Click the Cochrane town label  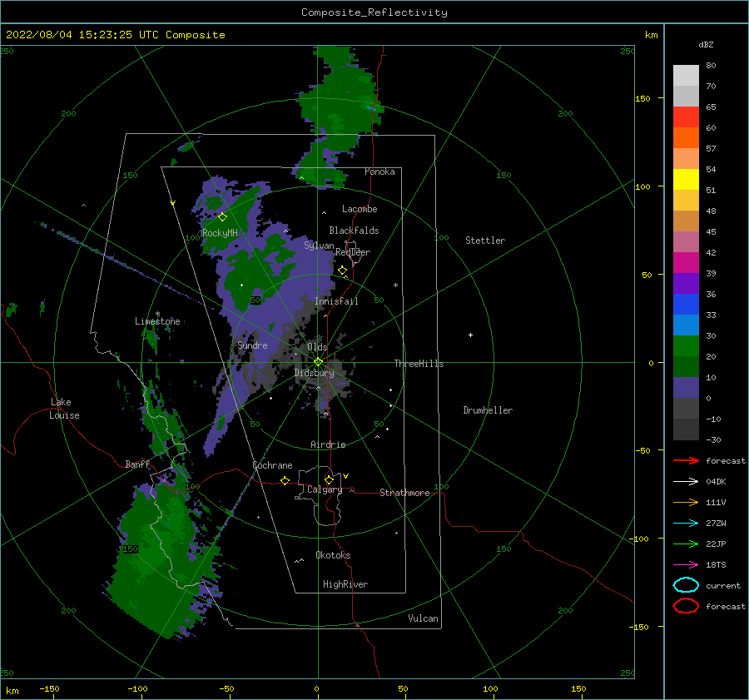coord(272,465)
